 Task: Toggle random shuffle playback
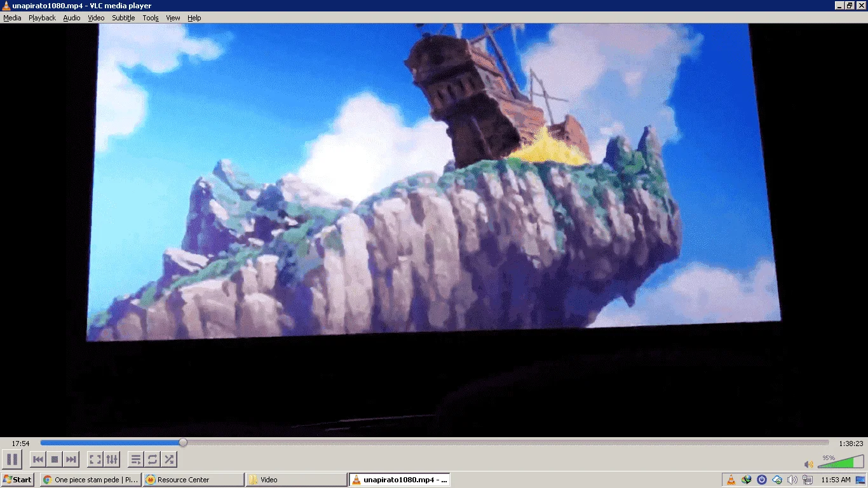coord(169,459)
